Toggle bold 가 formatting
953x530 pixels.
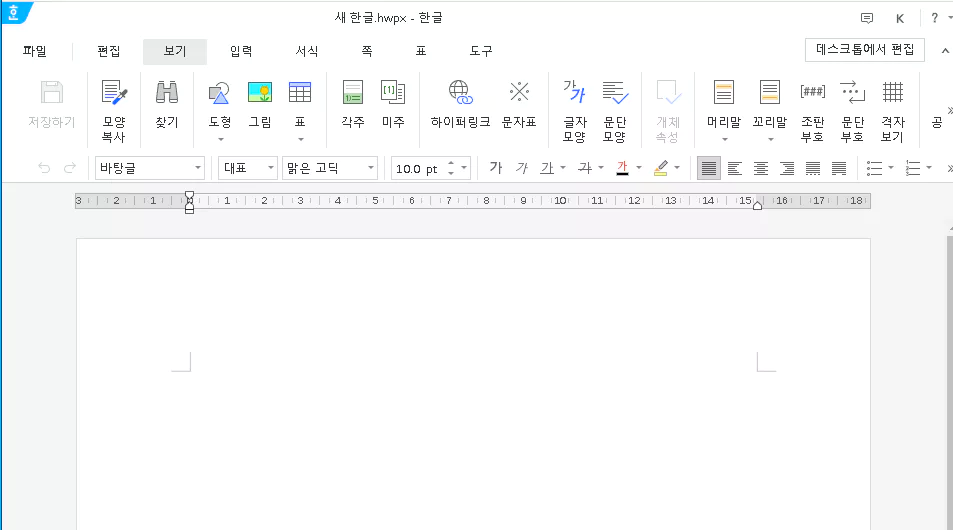click(496, 168)
